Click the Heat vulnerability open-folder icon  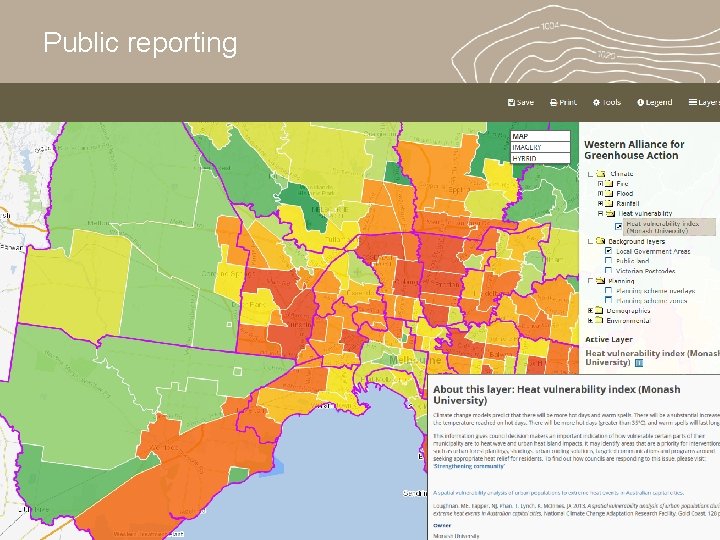coord(610,214)
